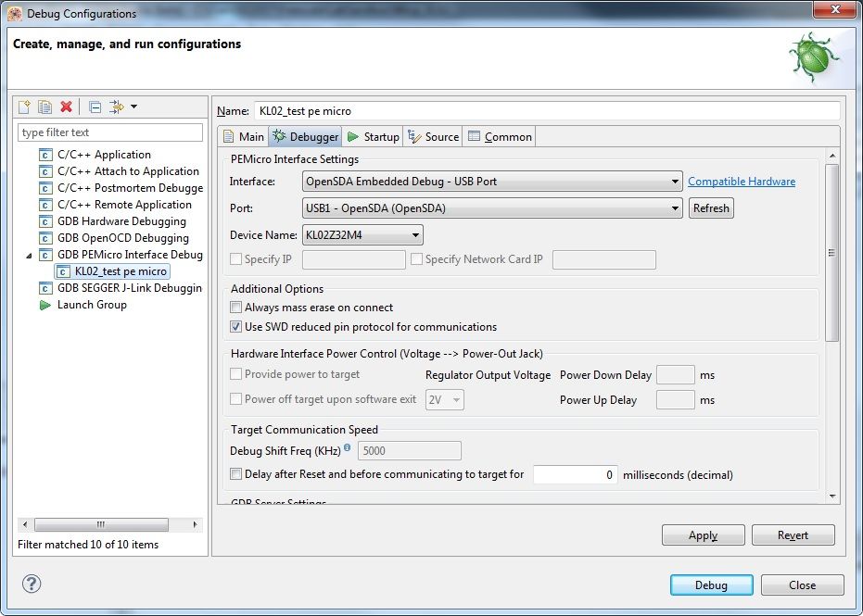Select Launch Group item
Viewport: 863px width, 616px height.
(83, 305)
